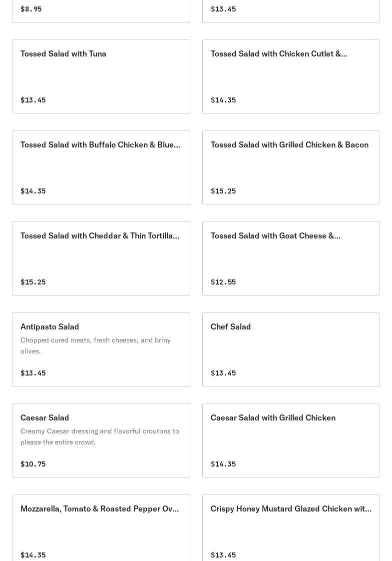Select the Chef Salad card
392x561 pixels.
tap(291, 349)
